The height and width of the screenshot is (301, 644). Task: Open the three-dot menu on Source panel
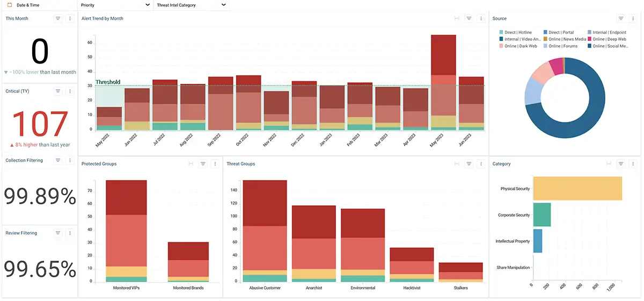tap(633, 18)
